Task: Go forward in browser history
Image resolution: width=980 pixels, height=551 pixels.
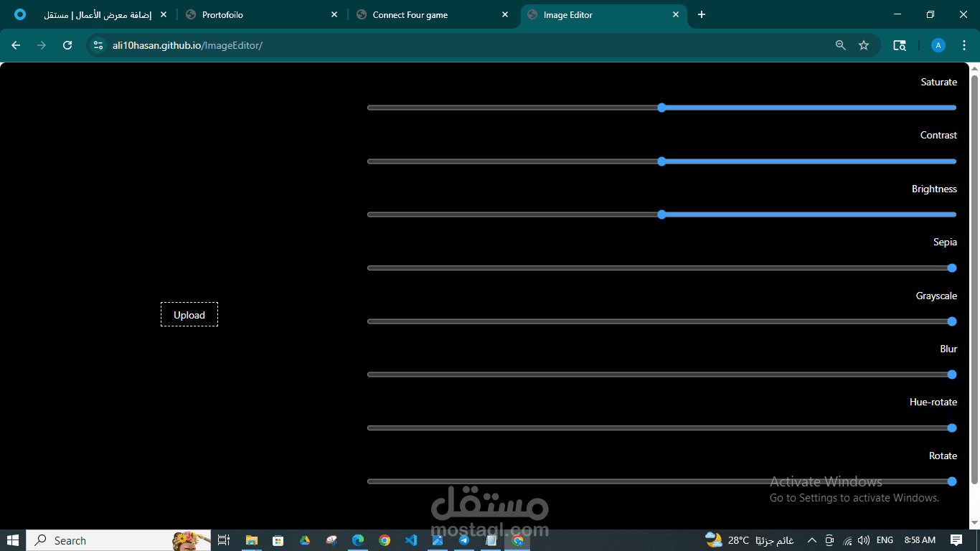Action: point(42,45)
